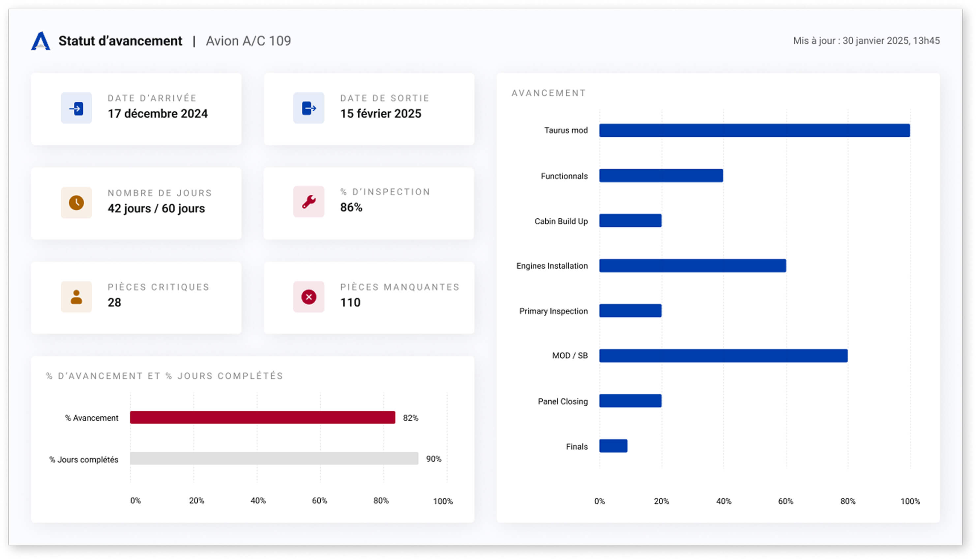
Task: Click '40%' tick under the jours complétés chart
Action: pyautogui.click(x=258, y=500)
